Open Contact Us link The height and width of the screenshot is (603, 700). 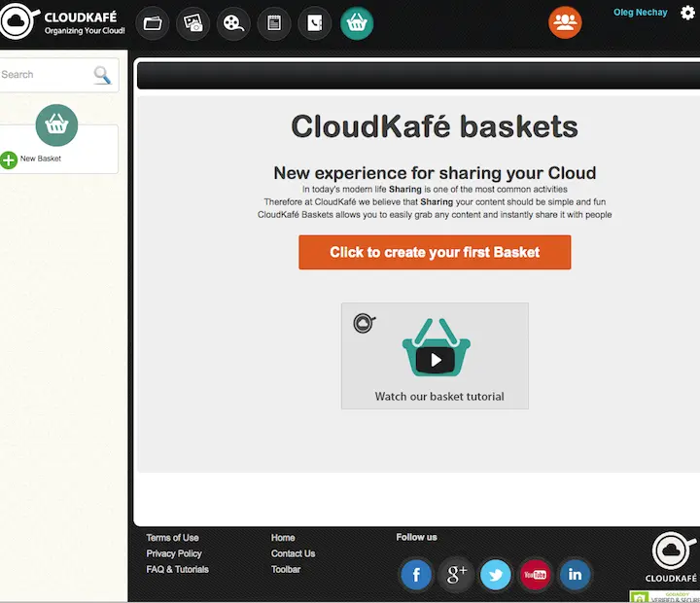(293, 553)
